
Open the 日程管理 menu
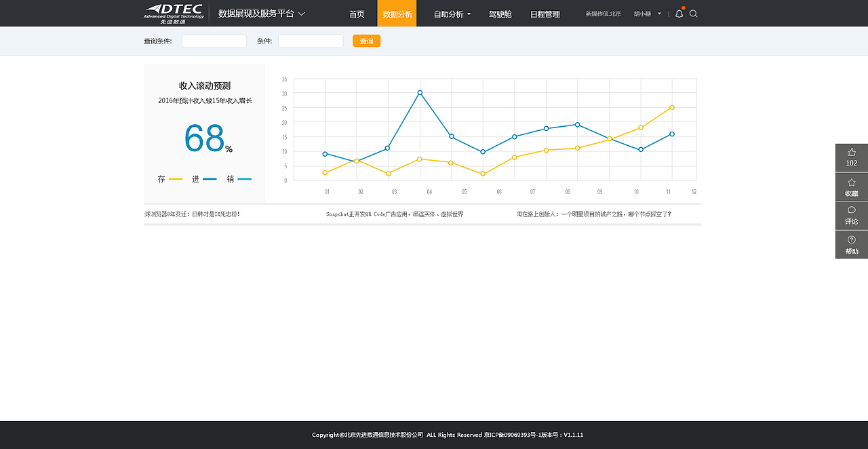coord(545,14)
